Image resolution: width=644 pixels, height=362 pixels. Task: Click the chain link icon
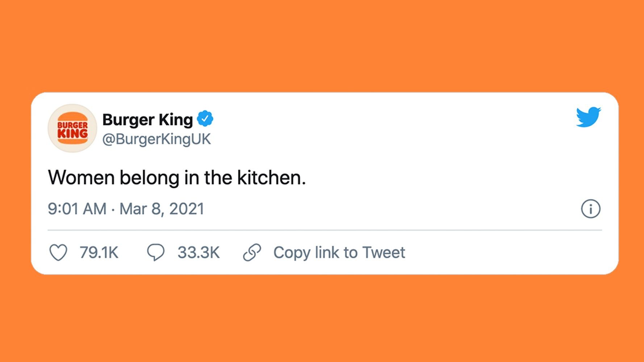252,253
